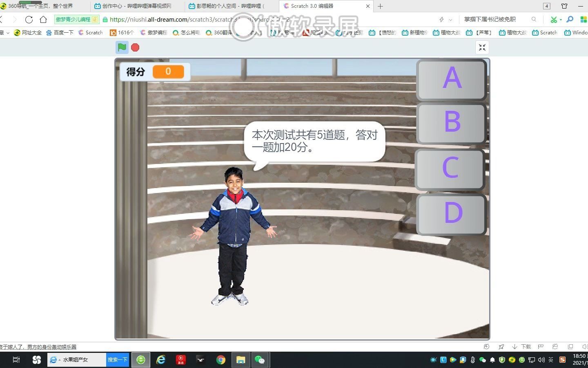
Task: Open the 傲梦编程 bookmark
Action: pos(154,32)
